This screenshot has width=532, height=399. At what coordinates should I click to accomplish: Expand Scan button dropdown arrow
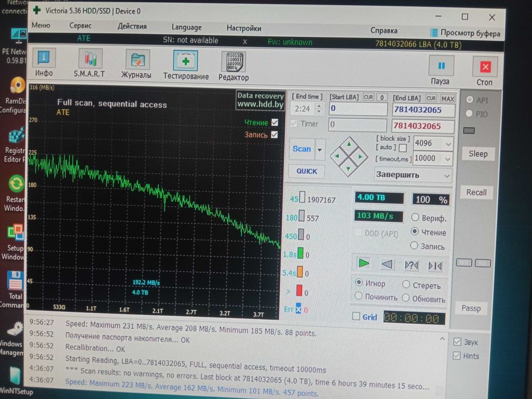[320, 149]
